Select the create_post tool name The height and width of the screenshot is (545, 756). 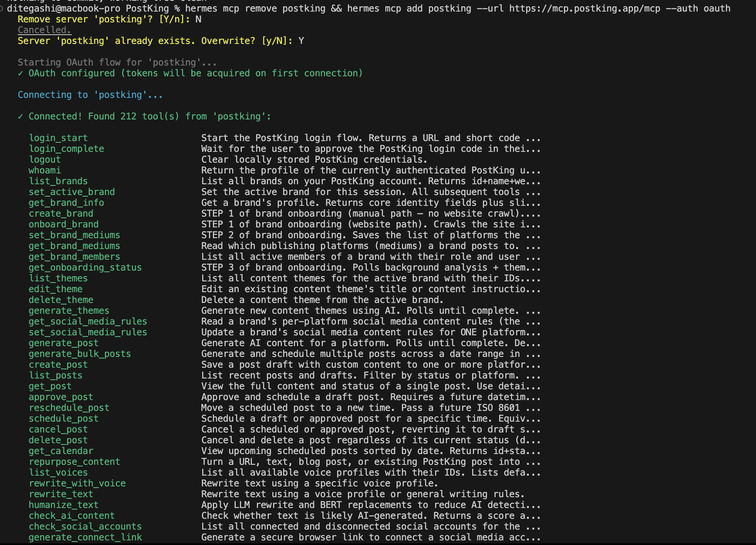tap(58, 365)
